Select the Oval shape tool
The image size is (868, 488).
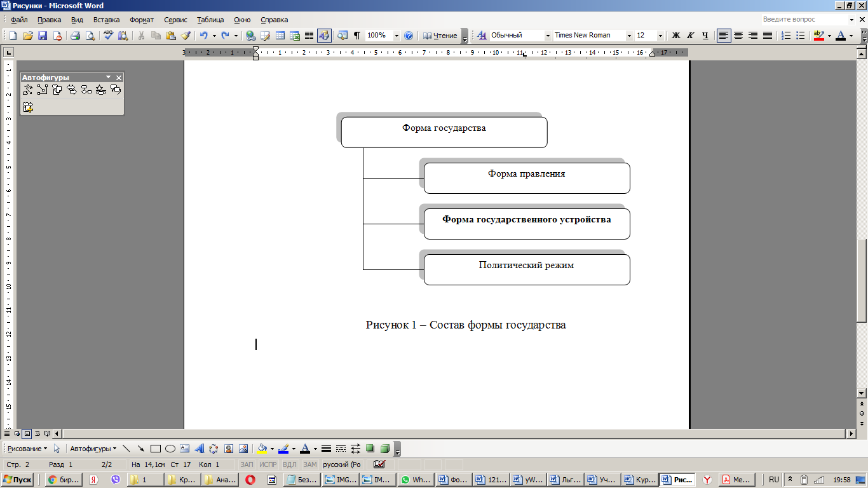coord(170,449)
